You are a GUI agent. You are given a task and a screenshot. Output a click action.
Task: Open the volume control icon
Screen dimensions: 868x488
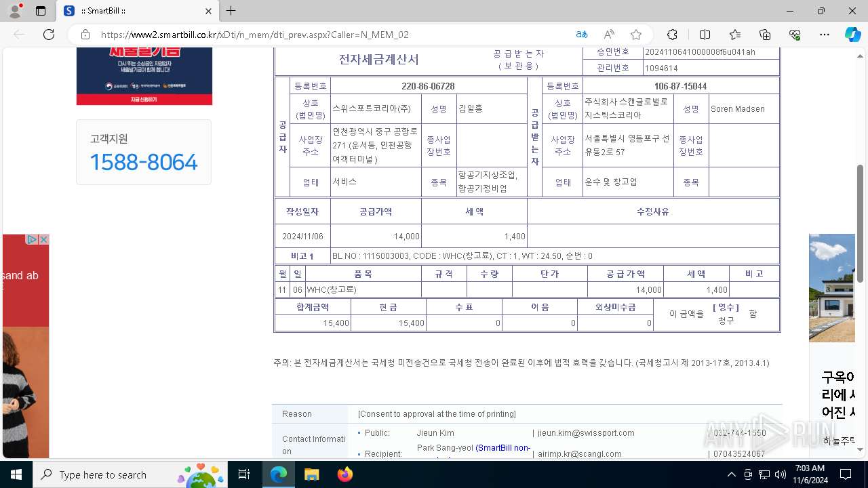[781, 474]
